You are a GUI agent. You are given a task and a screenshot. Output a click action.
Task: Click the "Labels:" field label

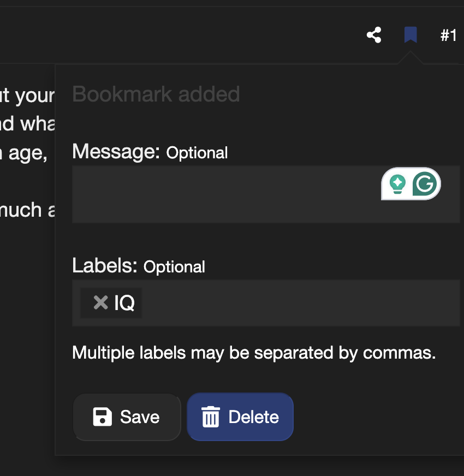(105, 265)
